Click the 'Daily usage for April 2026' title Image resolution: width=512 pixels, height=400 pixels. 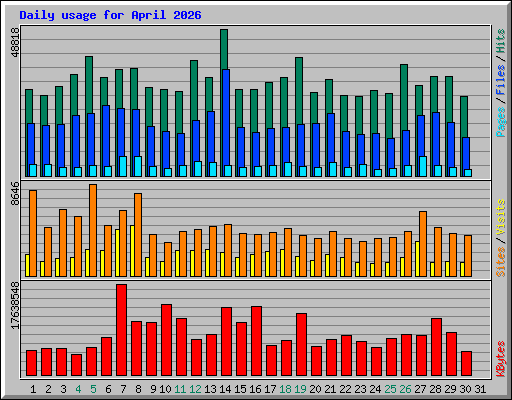click(x=110, y=15)
